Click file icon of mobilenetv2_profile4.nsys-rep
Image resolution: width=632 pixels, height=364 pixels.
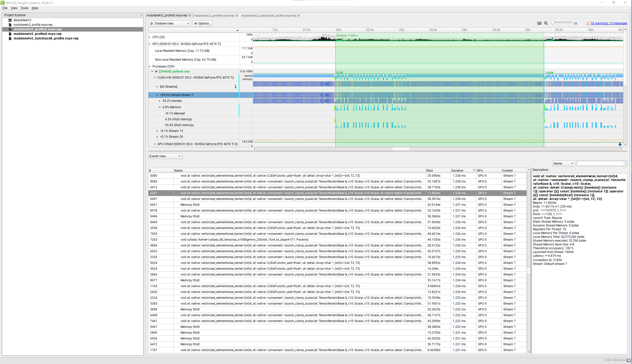10,34
